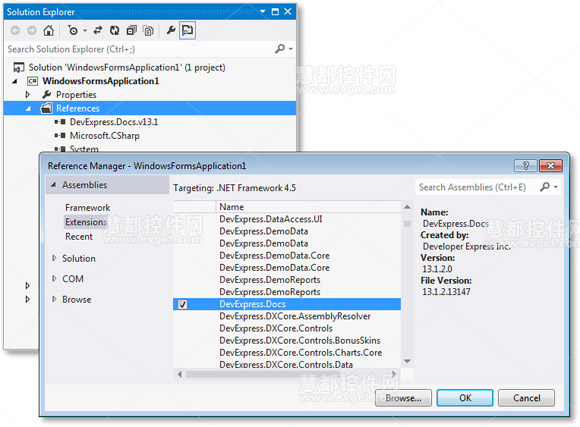The height and width of the screenshot is (427, 580).
Task: Open Reference Manager help question button
Action: [x=526, y=166]
